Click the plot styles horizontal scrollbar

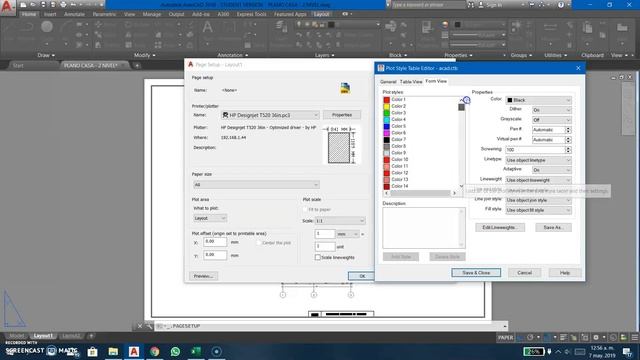pyautogui.click(x=420, y=193)
